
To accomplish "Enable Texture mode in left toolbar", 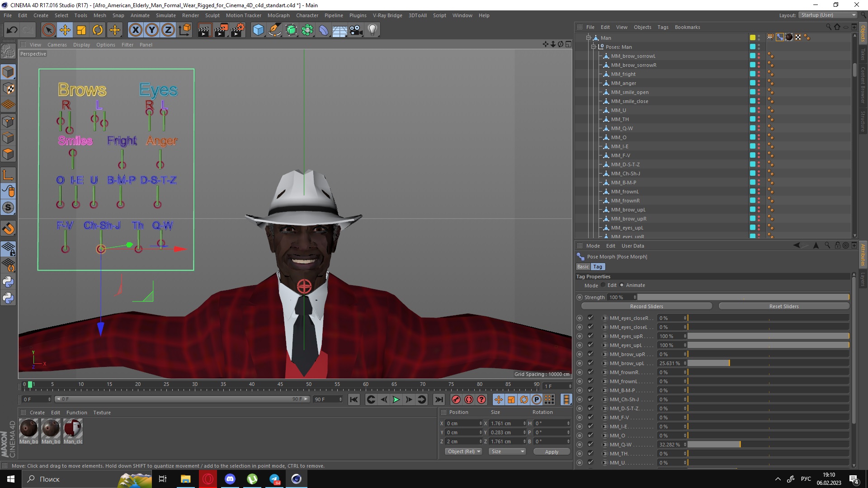I will click(8, 89).
